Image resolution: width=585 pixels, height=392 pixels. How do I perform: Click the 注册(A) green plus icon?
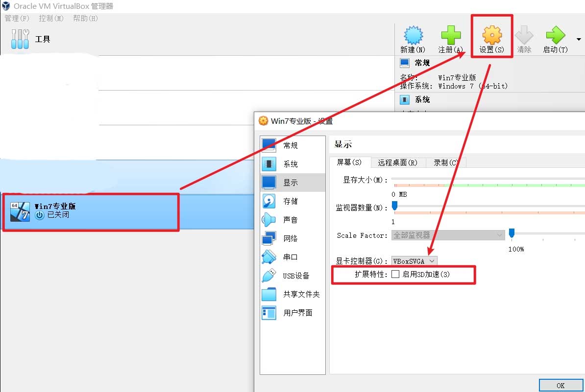[451, 35]
